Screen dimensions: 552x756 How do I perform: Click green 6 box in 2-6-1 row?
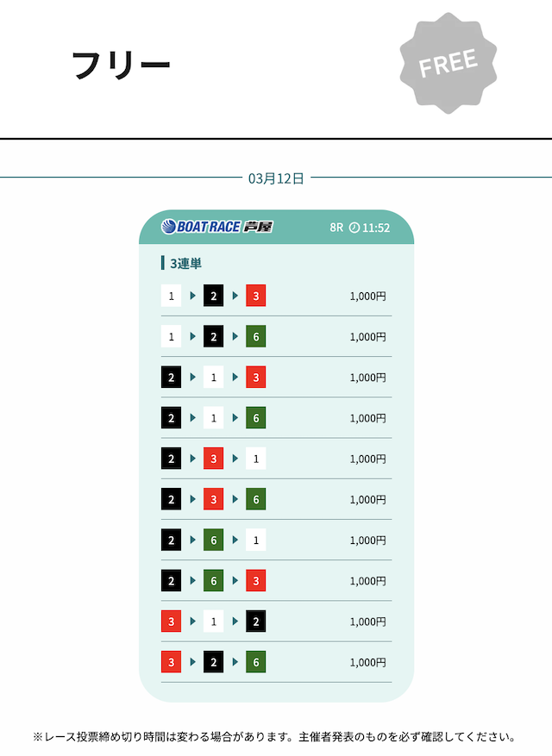pos(213,540)
